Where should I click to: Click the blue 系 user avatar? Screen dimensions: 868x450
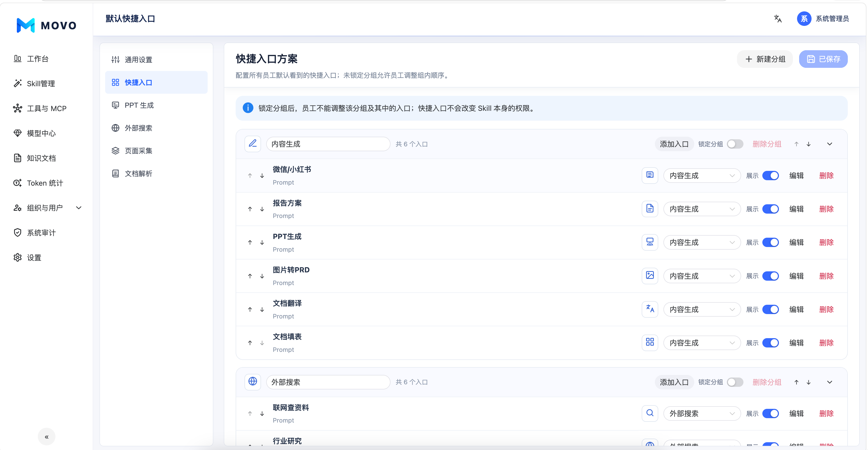pos(804,19)
